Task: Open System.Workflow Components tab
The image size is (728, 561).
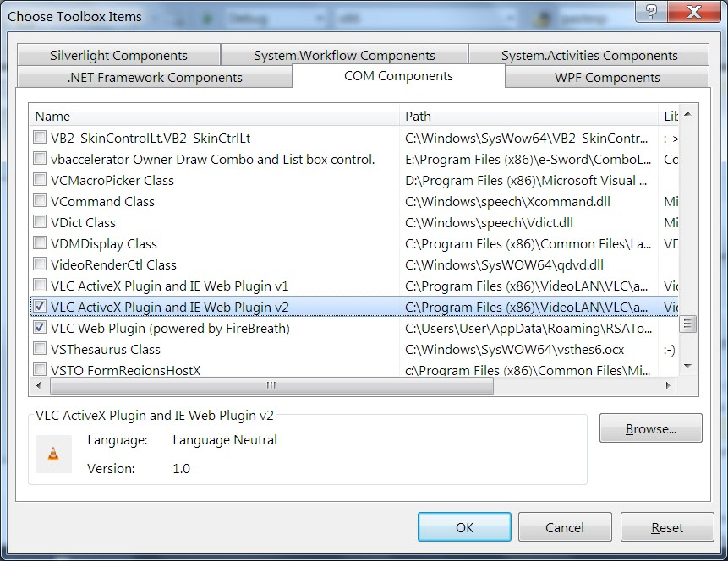Action: [x=344, y=55]
